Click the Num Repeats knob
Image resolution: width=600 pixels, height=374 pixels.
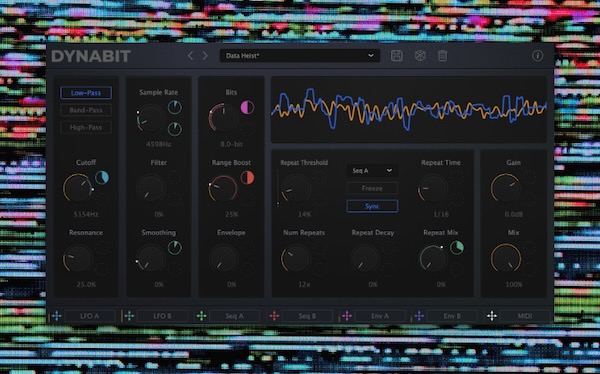(296, 258)
